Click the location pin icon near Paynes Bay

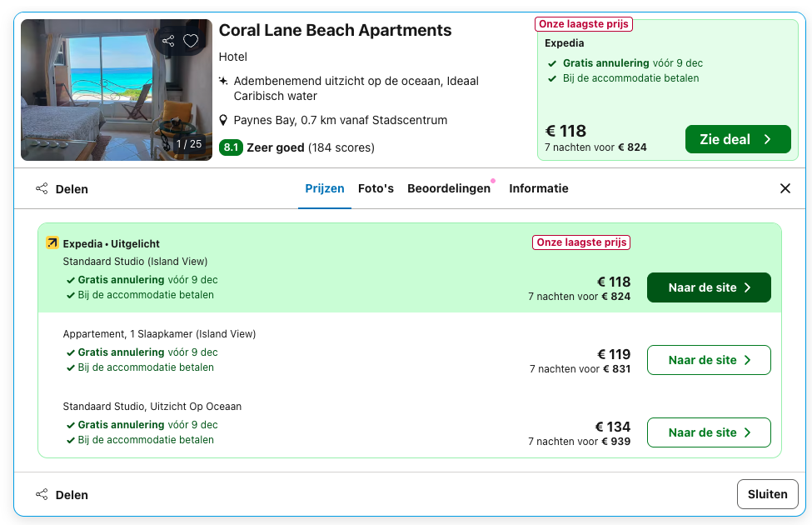click(x=223, y=120)
